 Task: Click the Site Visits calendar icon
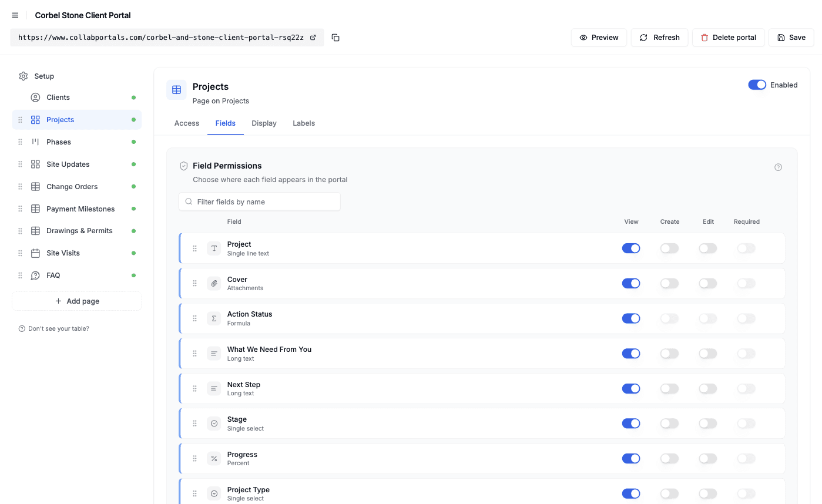pyautogui.click(x=35, y=253)
